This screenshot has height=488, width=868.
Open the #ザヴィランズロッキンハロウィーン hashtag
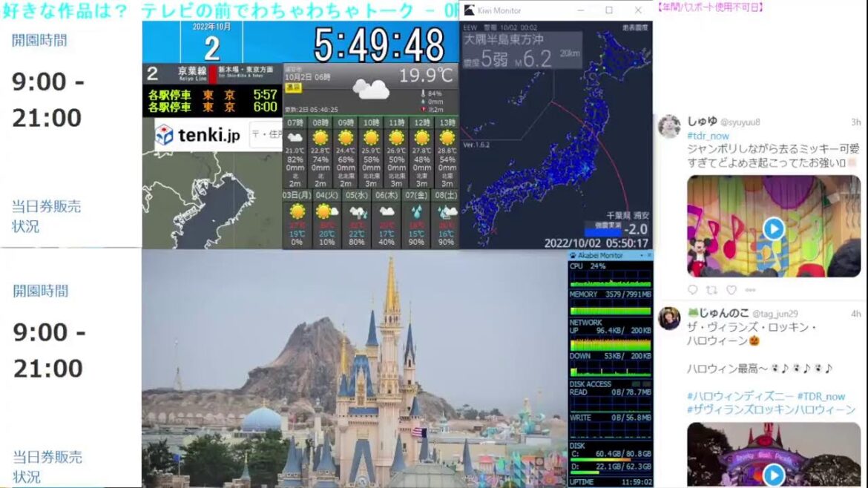coord(771,410)
